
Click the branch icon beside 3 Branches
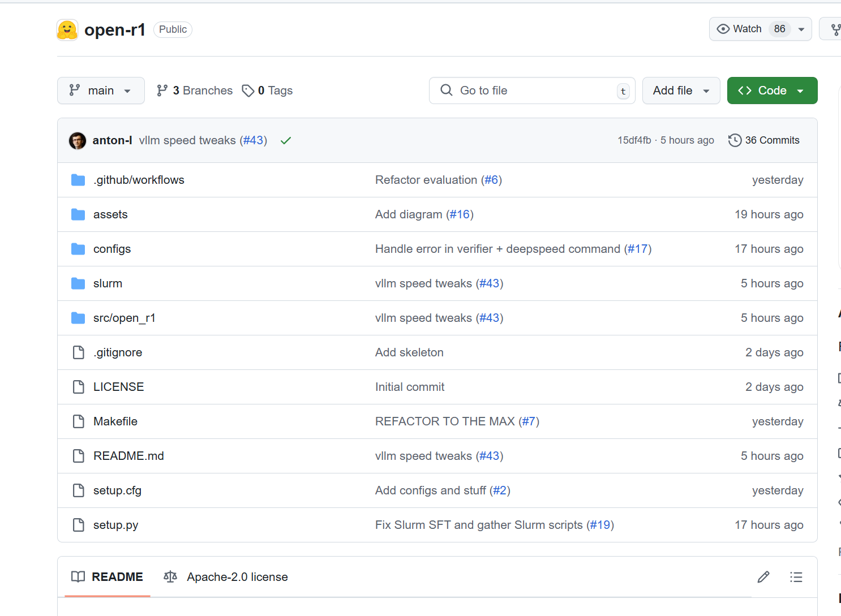162,91
